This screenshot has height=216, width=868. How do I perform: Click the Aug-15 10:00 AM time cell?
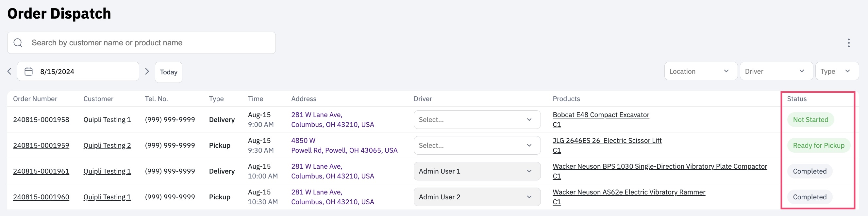coord(263,171)
